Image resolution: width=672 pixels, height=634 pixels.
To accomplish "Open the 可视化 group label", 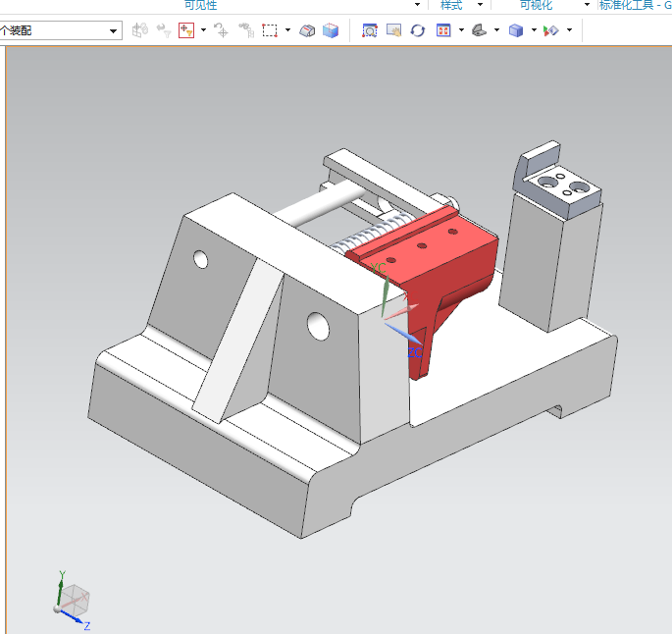I will pos(536,5).
